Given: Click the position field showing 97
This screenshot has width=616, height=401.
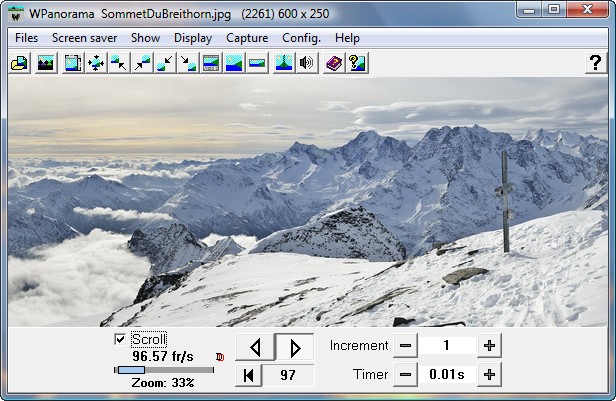Looking at the screenshot, I should point(288,375).
